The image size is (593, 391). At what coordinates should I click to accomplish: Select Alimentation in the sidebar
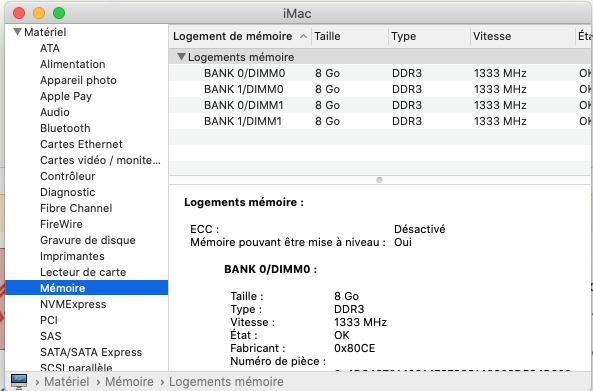[73, 64]
